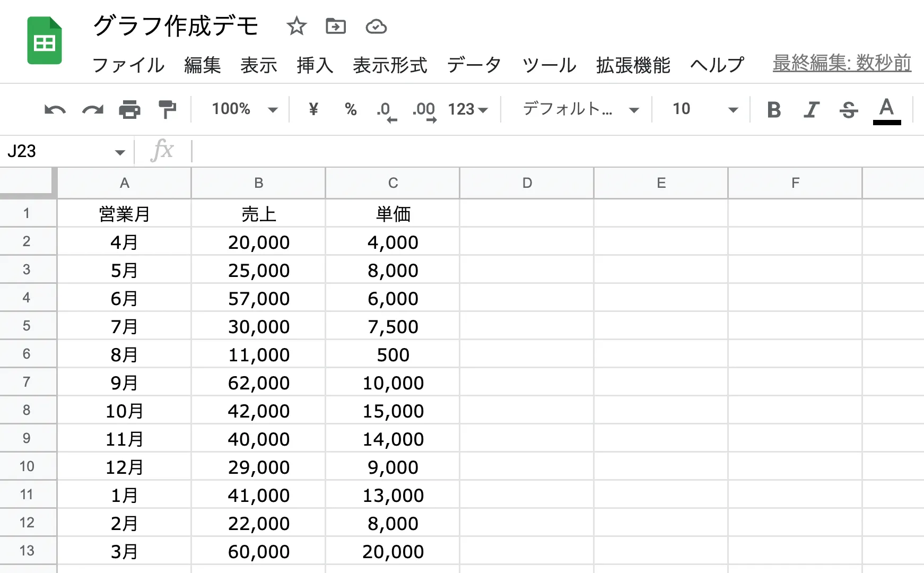The width and height of the screenshot is (924, 573).
Task: Select column B header
Action: coord(258,183)
